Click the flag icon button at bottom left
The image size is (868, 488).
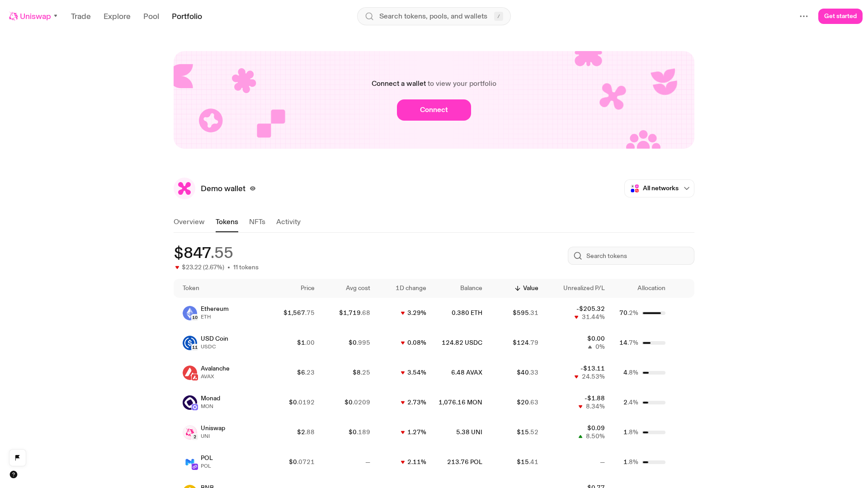tap(18, 457)
